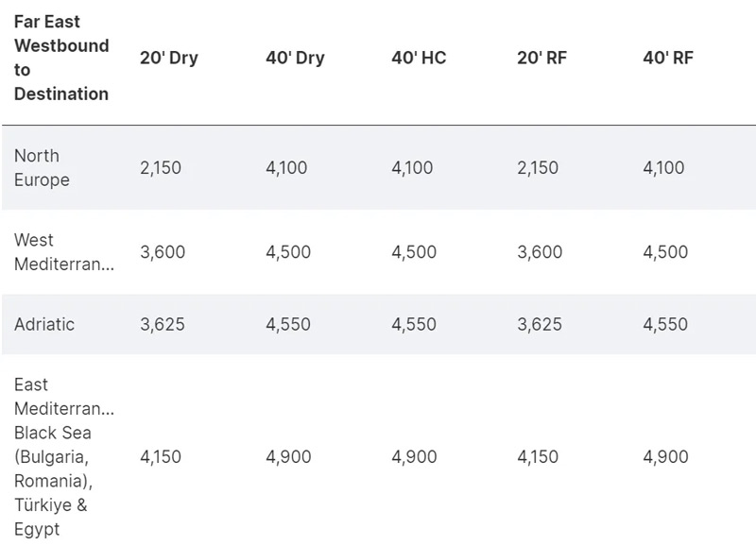The width and height of the screenshot is (756, 546).
Task: Click the 40' Dry column header
Action: (x=295, y=58)
